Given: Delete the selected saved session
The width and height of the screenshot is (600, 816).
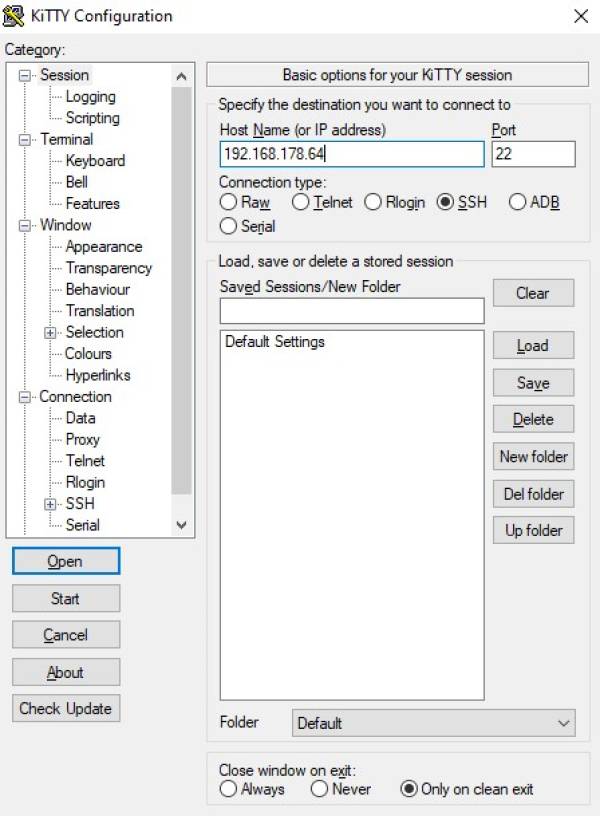Looking at the screenshot, I should (x=533, y=419).
